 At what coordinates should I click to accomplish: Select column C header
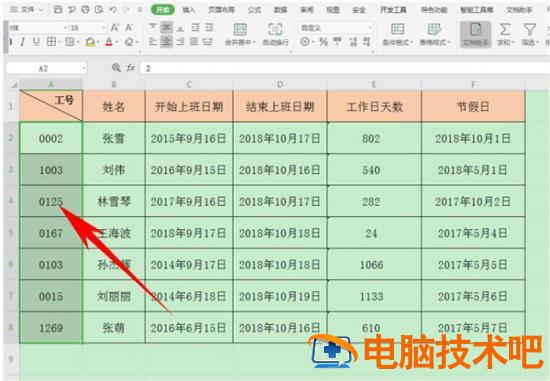click(x=189, y=85)
